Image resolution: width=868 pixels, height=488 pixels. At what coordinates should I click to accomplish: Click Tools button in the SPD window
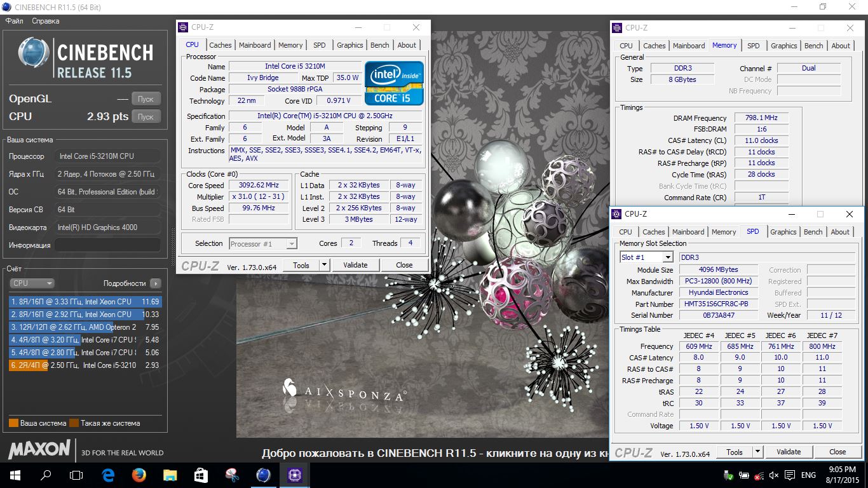pos(735,452)
